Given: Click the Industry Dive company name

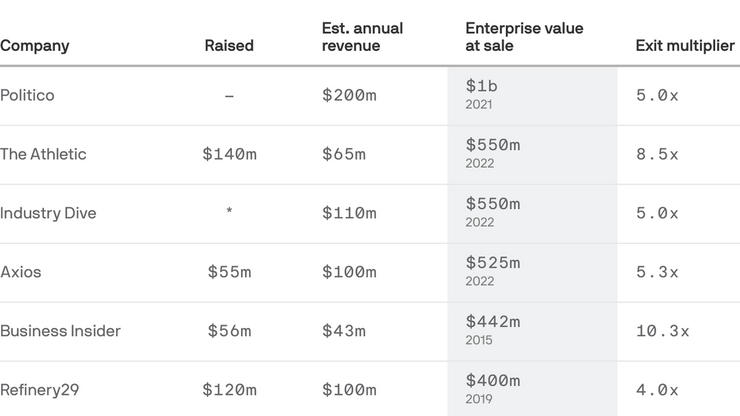Looking at the screenshot, I should 48,213.
